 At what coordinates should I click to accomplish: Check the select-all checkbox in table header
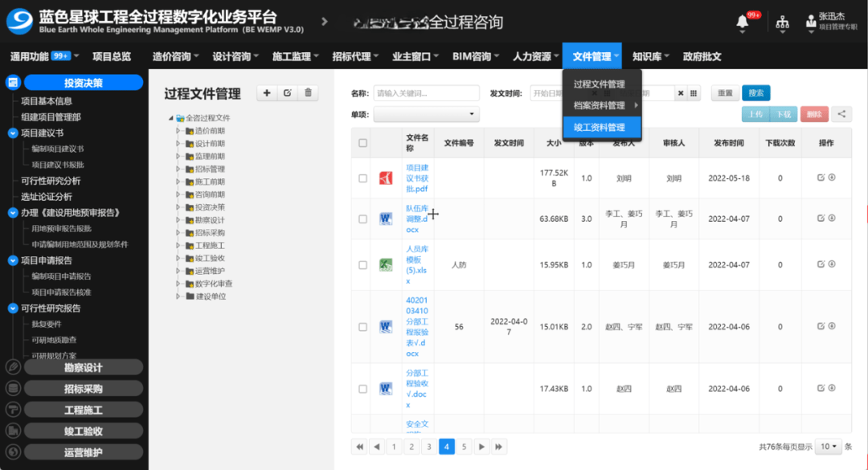[362, 143]
